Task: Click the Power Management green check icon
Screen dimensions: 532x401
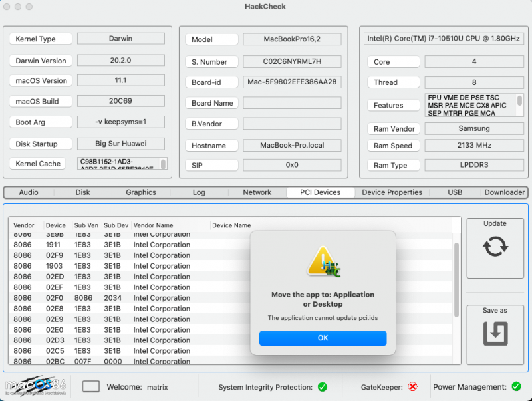Action: coord(517,387)
